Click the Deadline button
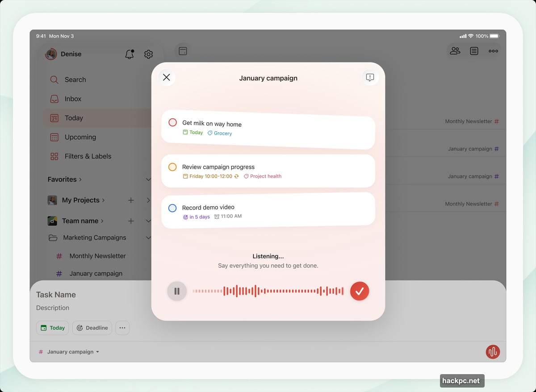The width and height of the screenshot is (536, 392). coord(92,328)
